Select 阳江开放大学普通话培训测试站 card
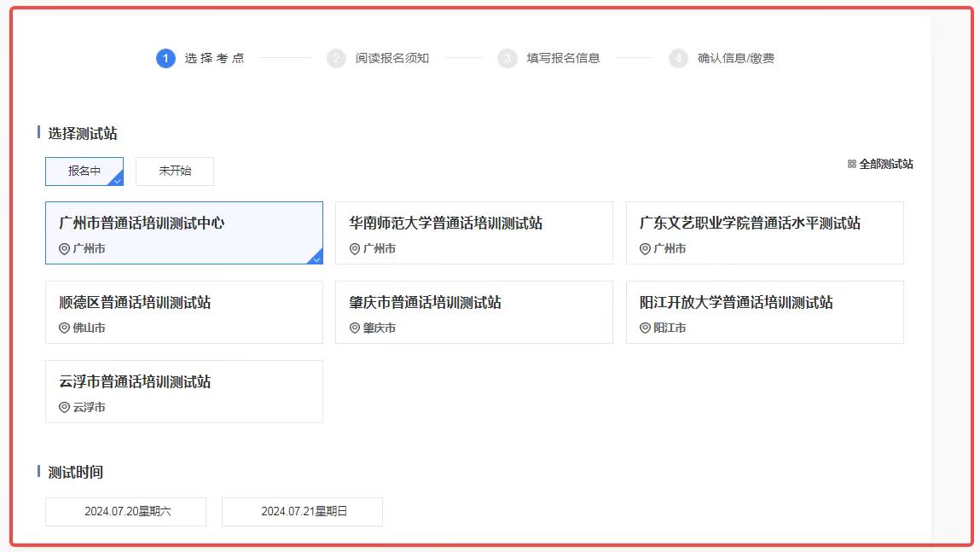The image size is (980, 552). coord(765,312)
